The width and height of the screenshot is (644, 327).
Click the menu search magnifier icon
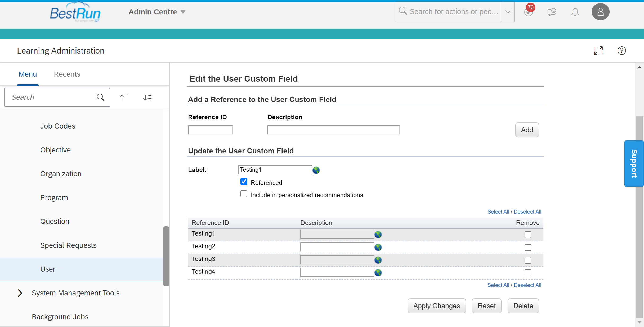101,97
